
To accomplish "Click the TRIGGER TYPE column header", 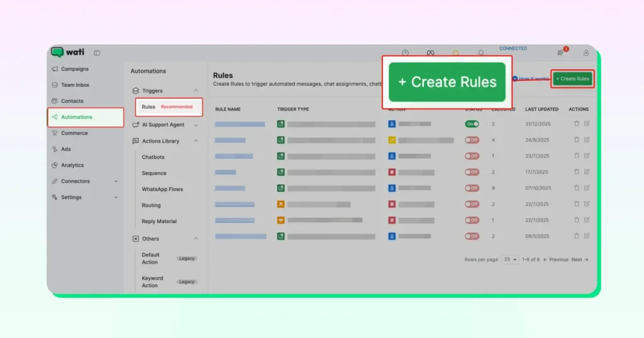I will pyautogui.click(x=293, y=109).
